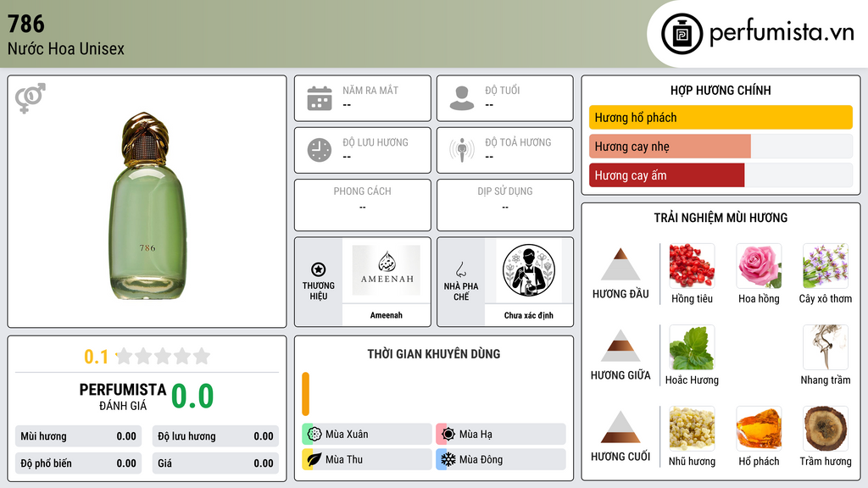
Task: Click the Mùa Hạ sun icon
Action: [x=448, y=434]
